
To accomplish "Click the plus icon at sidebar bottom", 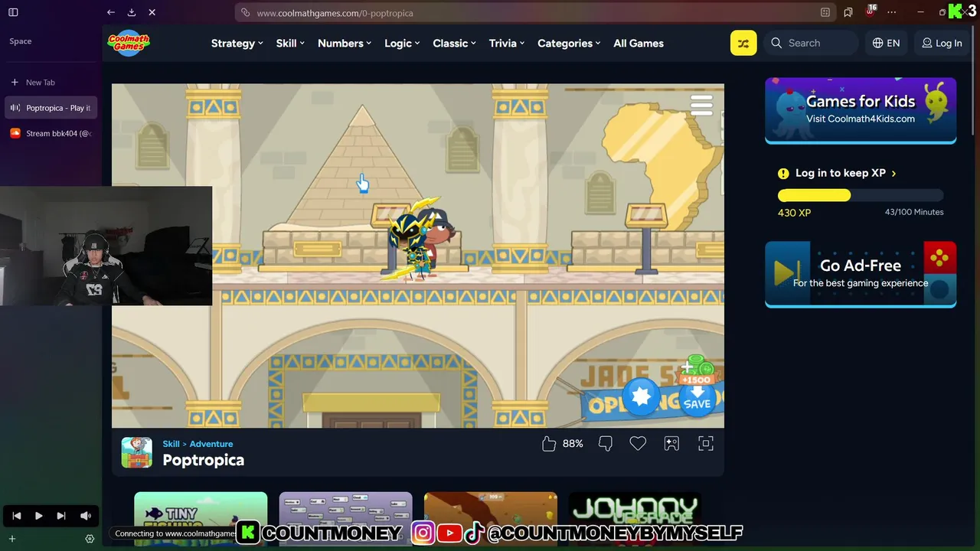I will [11, 539].
